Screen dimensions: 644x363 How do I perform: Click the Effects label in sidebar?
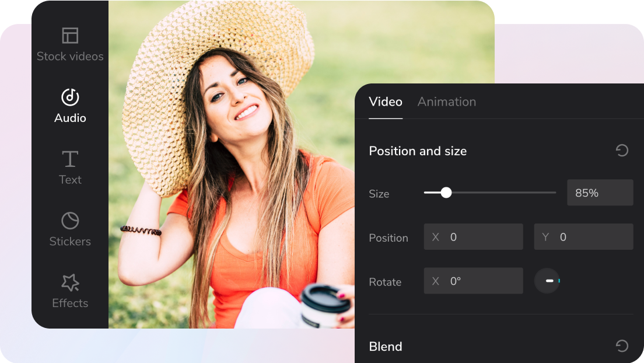coord(70,303)
